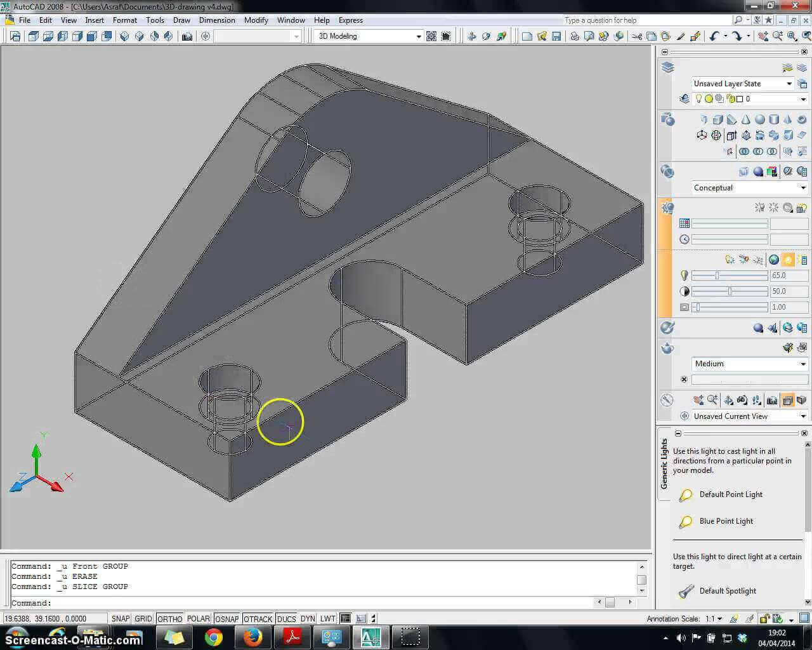The image size is (812, 650).
Task: Toggle SNAP mode in status bar
Action: click(x=120, y=619)
